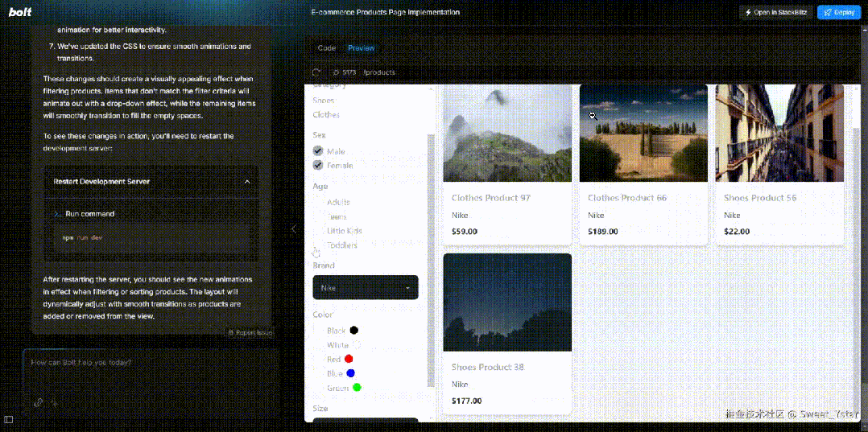Open the Clothes Product 97 image
Image resolution: width=868 pixels, height=432 pixels.
[x=507, y=134]
